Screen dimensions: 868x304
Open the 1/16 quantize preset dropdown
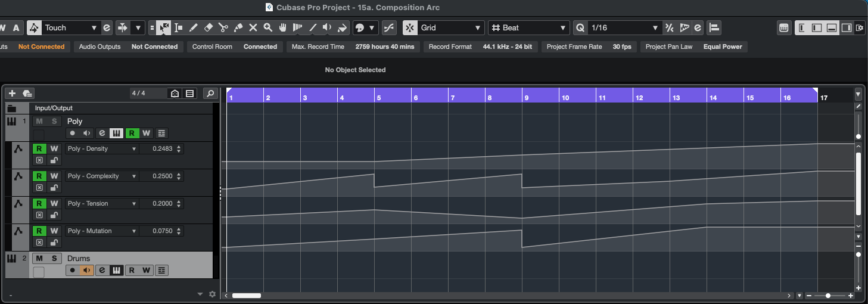tap(625, 27)
